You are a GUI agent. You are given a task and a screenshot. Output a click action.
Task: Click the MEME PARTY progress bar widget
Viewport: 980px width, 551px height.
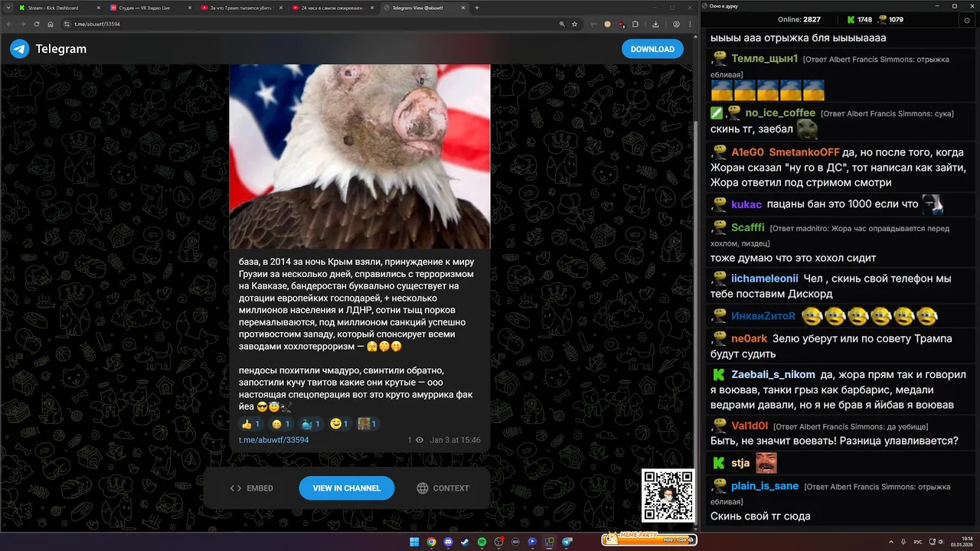[x=649, y=540]
